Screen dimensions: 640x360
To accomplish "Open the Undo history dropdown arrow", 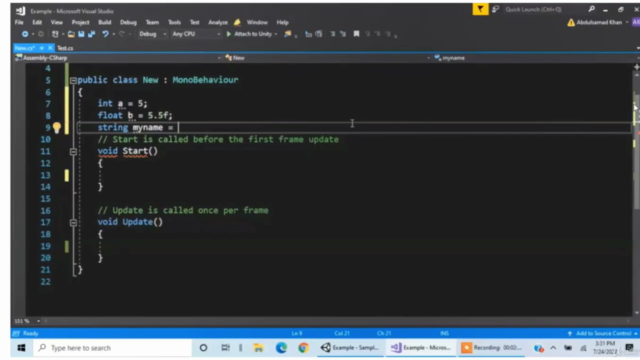I will pyautogui.click(x=113, y=34).
